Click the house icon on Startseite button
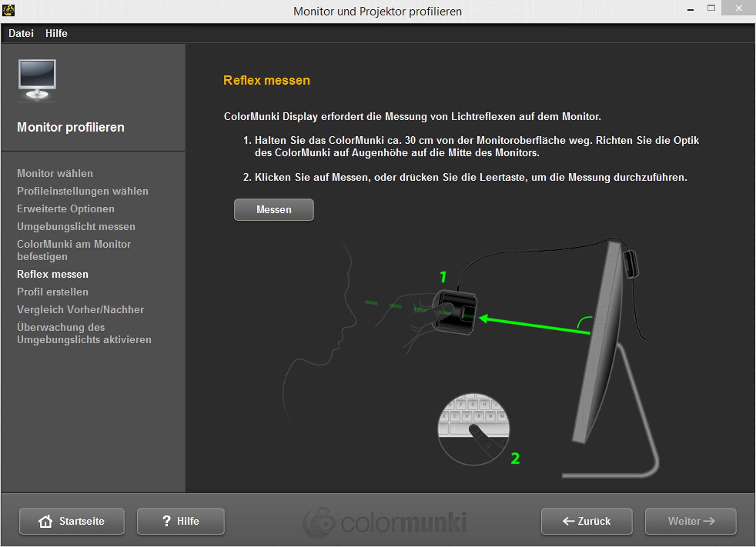The height and width of the screenshot is (547, 756). click(x=45, y=521)
